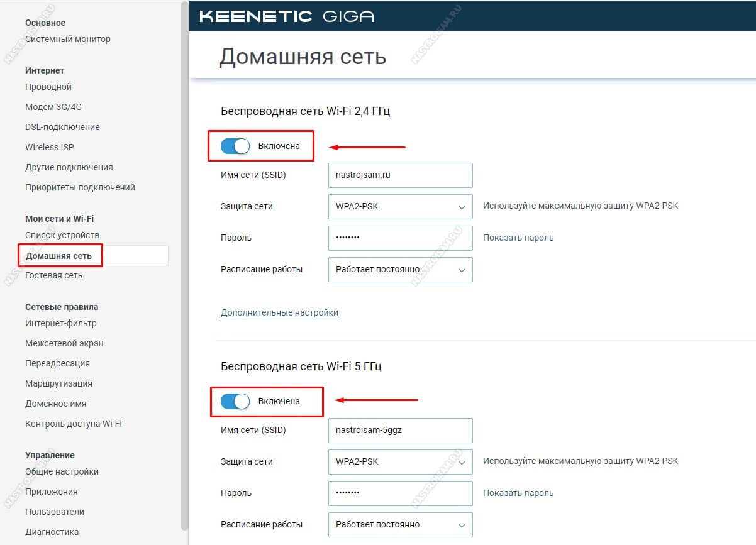Go to the Guest network page
The image size is (756, 545).
click(x=53, y=275)
